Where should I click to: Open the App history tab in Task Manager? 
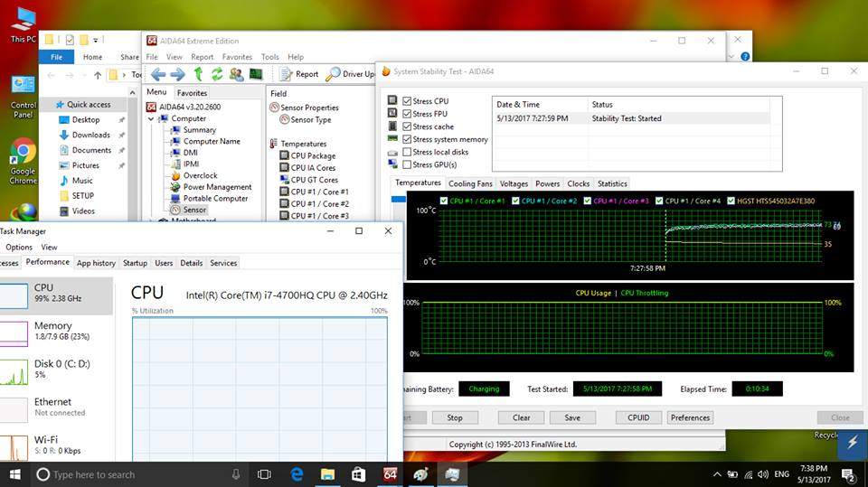click(96, 263)
